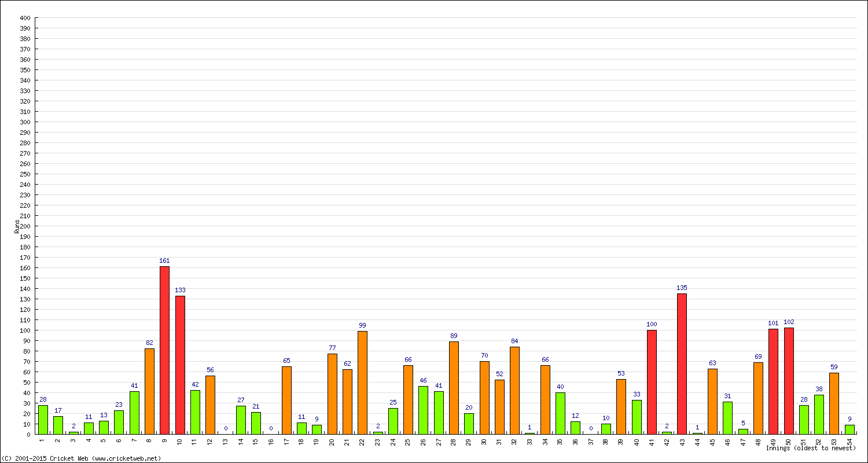Click the red bar for innings 9
Image resolution: width=868 pixels, height=463 pixels.
[x=164, y=350]
